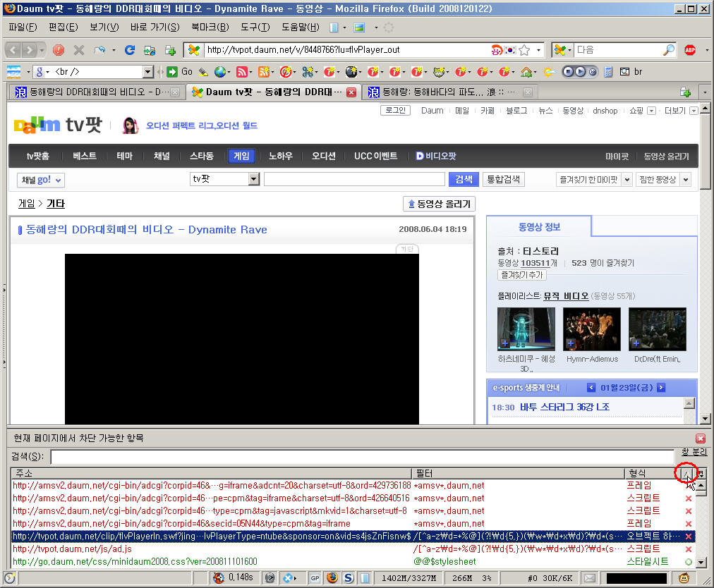Image resolution: width=714 pixels, height=588 pixels.
Task: Click the gray X stop icon in navigation bar
Action: click(79, 50)
